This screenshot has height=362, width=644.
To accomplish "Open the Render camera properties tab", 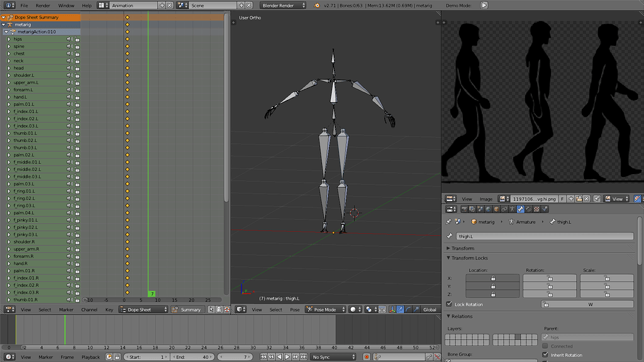I will click(464, 209).
